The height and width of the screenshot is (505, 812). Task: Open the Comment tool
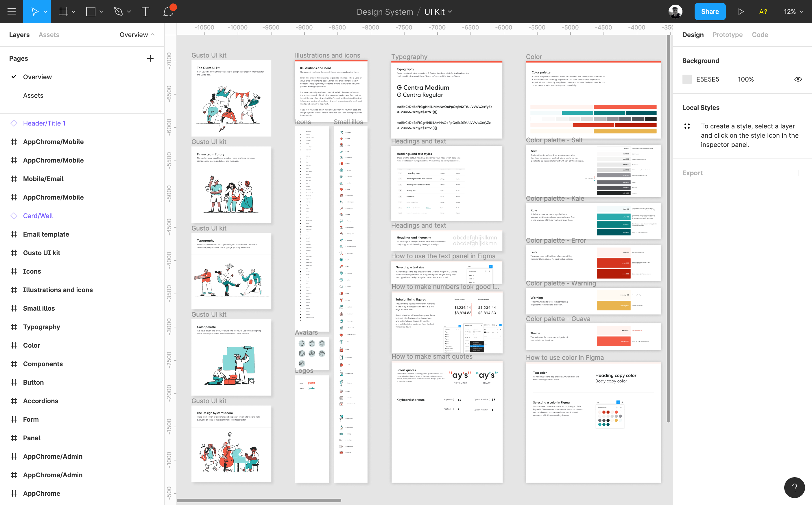169,11
